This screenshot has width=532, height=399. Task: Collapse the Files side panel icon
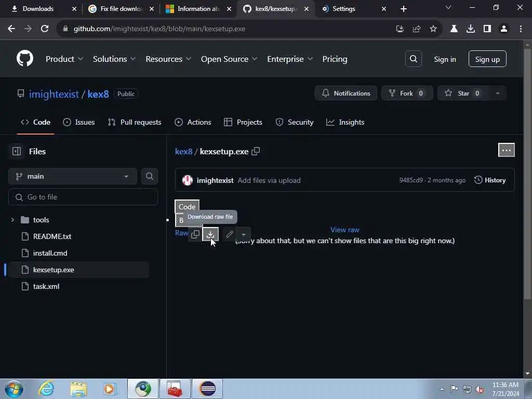(17, 151)
